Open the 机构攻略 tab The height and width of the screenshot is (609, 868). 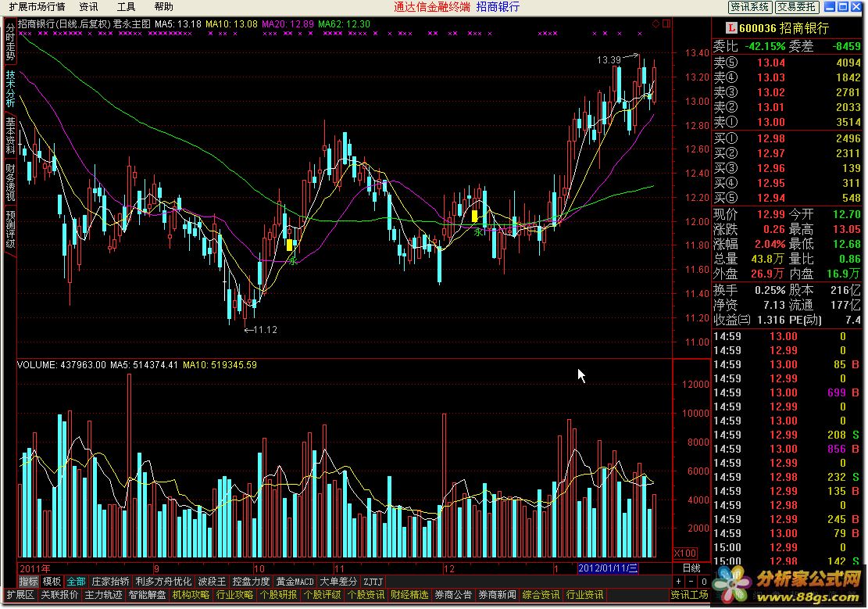(191, 595)
